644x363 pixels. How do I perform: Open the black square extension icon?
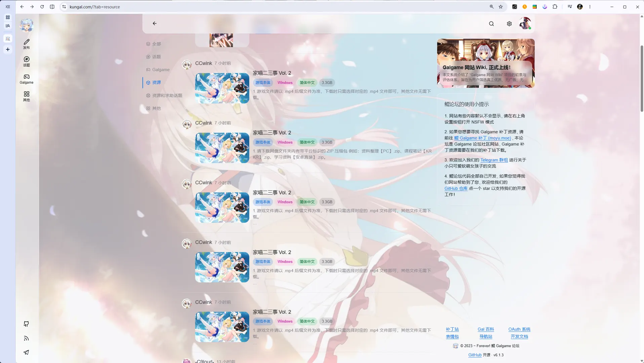515,7
